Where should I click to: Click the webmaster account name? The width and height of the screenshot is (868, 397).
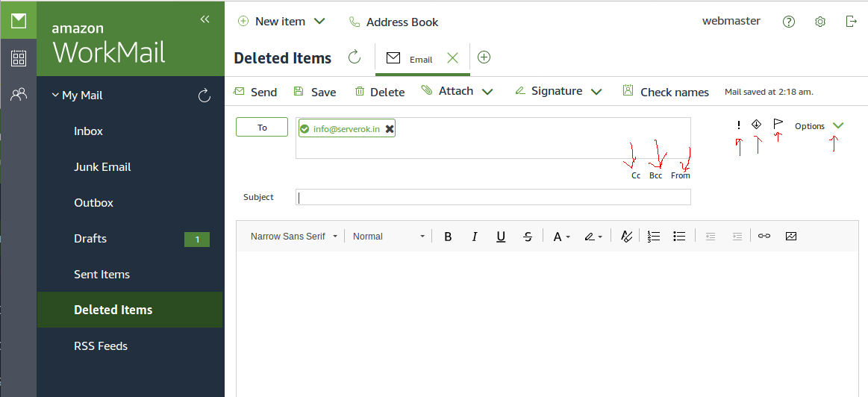(x=731, y=21)
